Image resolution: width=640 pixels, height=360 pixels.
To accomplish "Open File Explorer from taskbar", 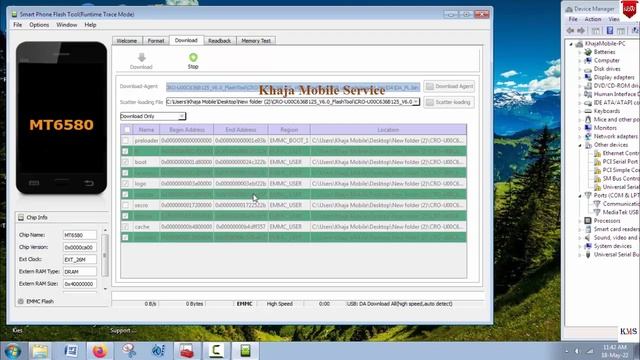I will pyautogui.click(x=40, y=351).
